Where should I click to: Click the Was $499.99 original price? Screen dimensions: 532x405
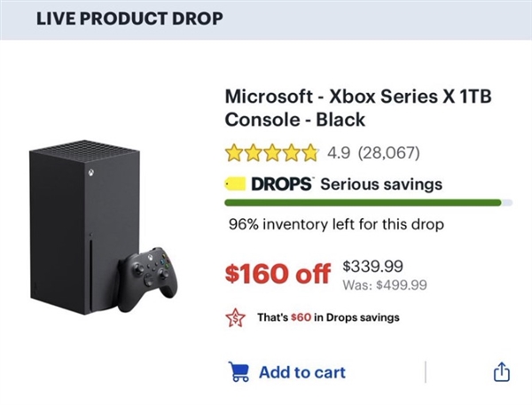[x=385, y=285]
